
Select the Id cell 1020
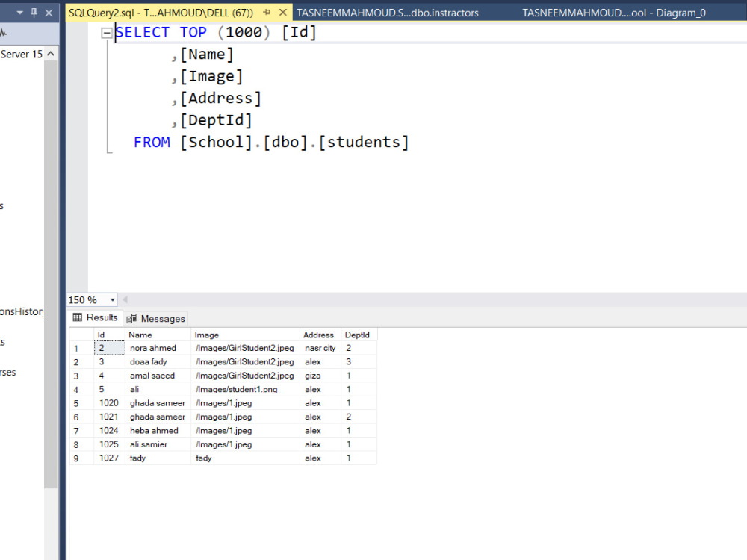tap(109, 403)
